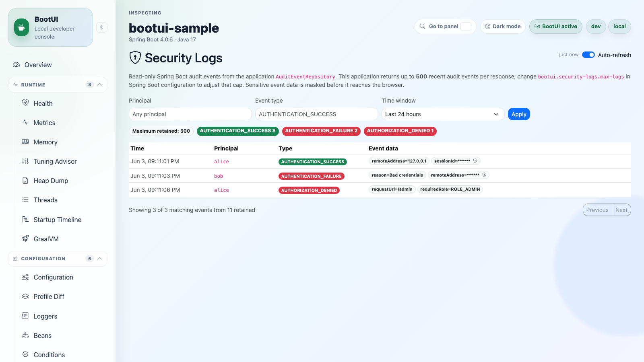Click the Beans diagram icon
Screen dimensions: 644x362
pyautogui.click(x=25, y=335)
